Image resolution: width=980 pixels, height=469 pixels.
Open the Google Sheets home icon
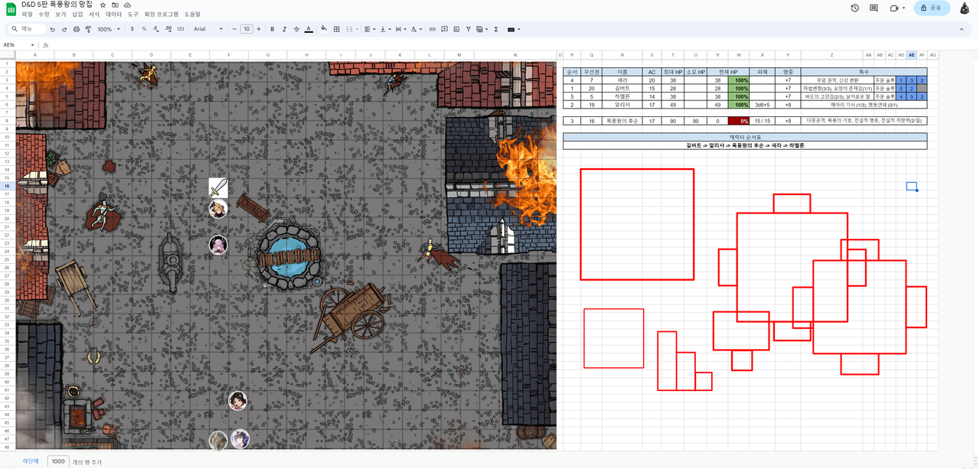(x=11, y=8)
